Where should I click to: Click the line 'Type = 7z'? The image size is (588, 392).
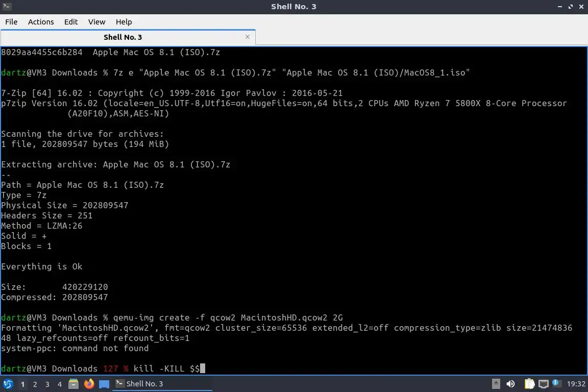click(x=23, y=195)
